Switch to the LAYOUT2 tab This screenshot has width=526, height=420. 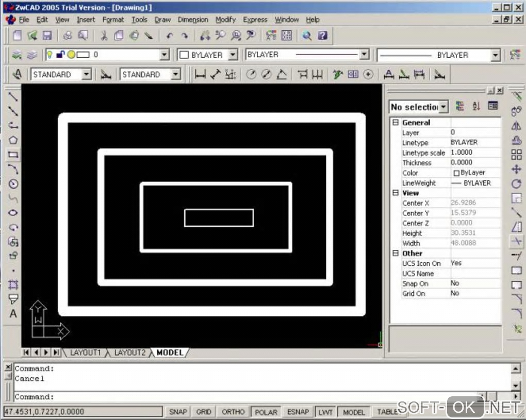[130, 352]
